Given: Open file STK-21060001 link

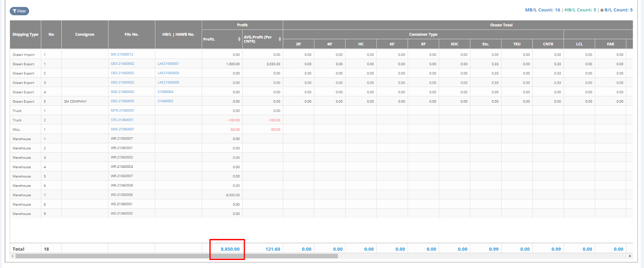Looking at the screenshot, I should point(122,120).
